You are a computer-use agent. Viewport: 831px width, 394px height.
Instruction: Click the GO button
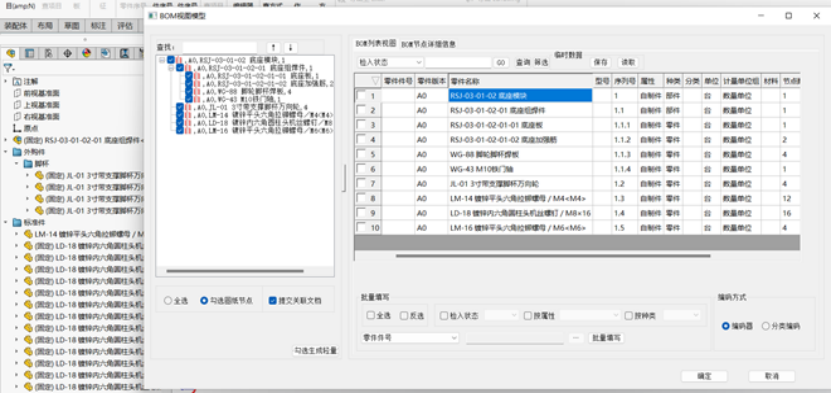[x=501, y=63]
